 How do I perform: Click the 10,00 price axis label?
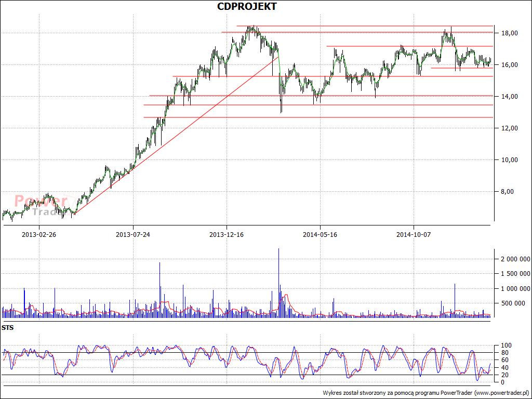pos(509,160)
